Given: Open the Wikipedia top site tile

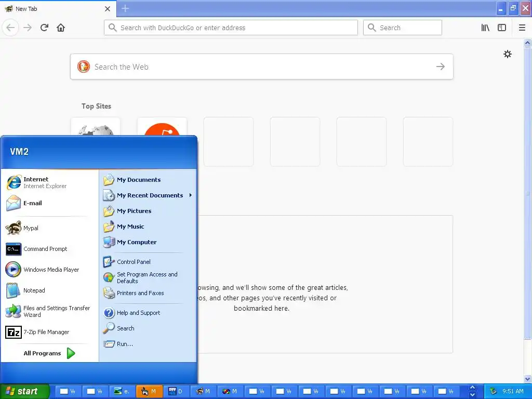Looking at the screenshot, I should [x=96, y=127].
